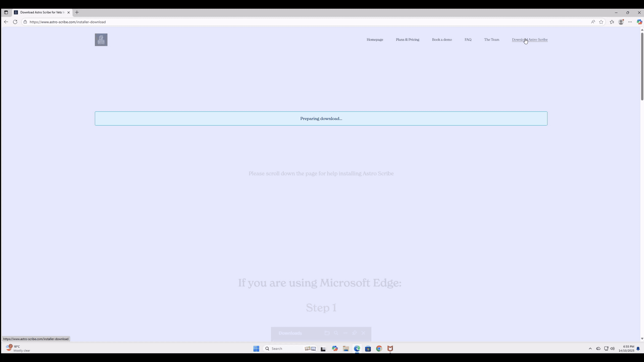Select the FAQ navigation item

(468, 39)
